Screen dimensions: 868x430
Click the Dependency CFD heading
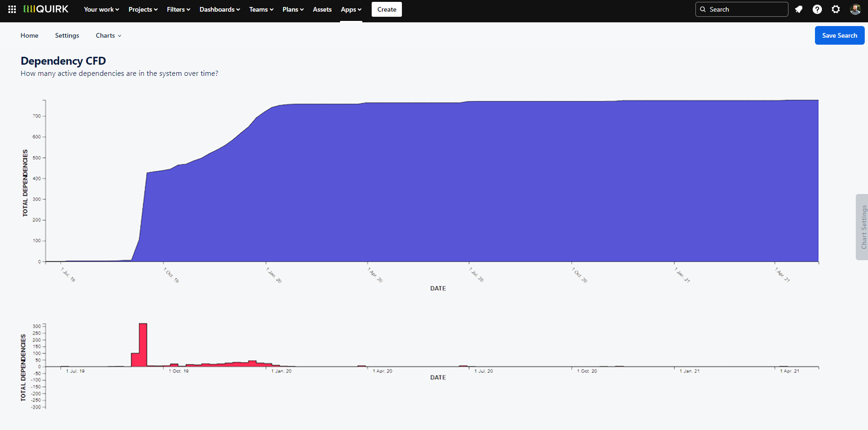point(63,61)
